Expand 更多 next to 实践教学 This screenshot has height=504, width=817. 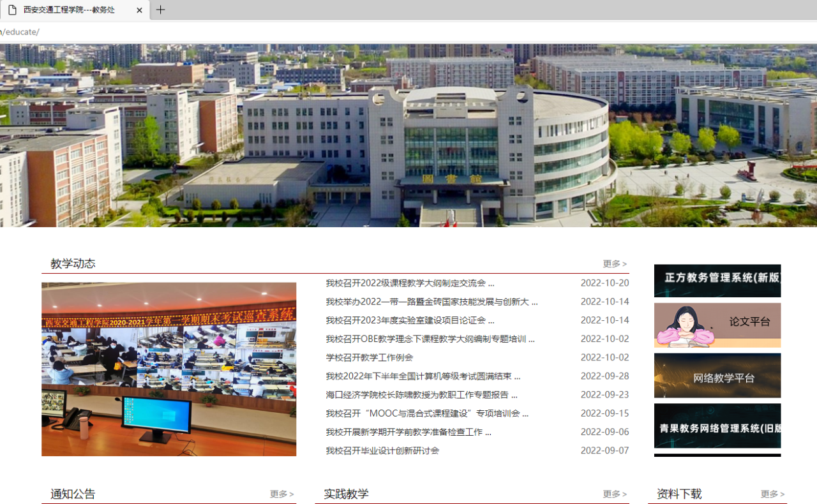point(614,494)
